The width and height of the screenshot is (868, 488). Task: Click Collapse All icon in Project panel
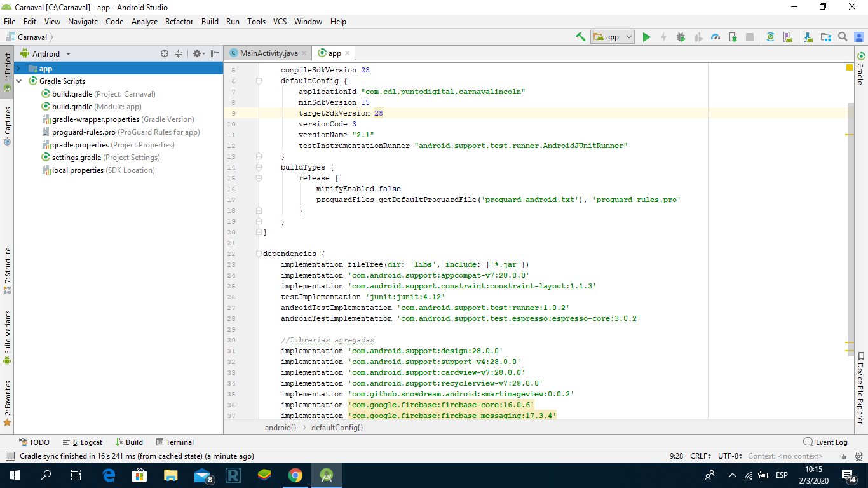click(179, 54)
